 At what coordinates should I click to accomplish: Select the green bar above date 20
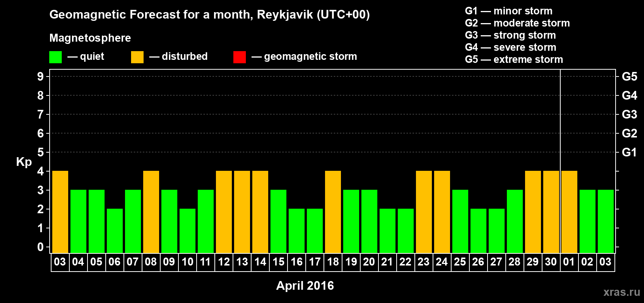[369, 222]
